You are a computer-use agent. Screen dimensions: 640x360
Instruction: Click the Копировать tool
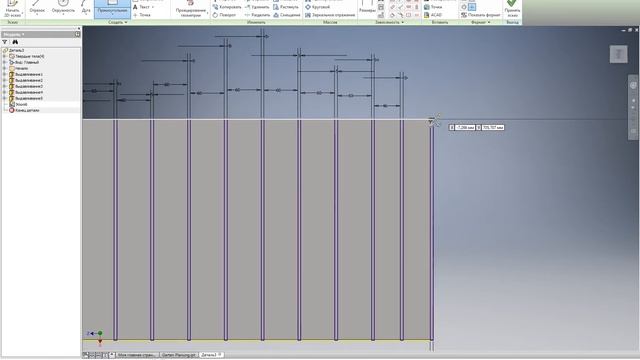[x=227, y=7]
